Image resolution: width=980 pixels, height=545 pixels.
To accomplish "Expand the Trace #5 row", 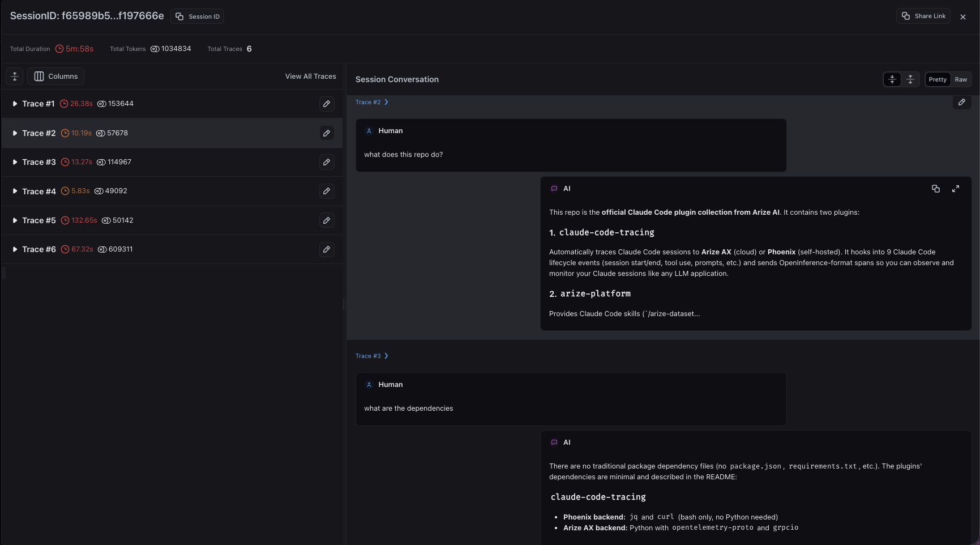I will 15,220.
